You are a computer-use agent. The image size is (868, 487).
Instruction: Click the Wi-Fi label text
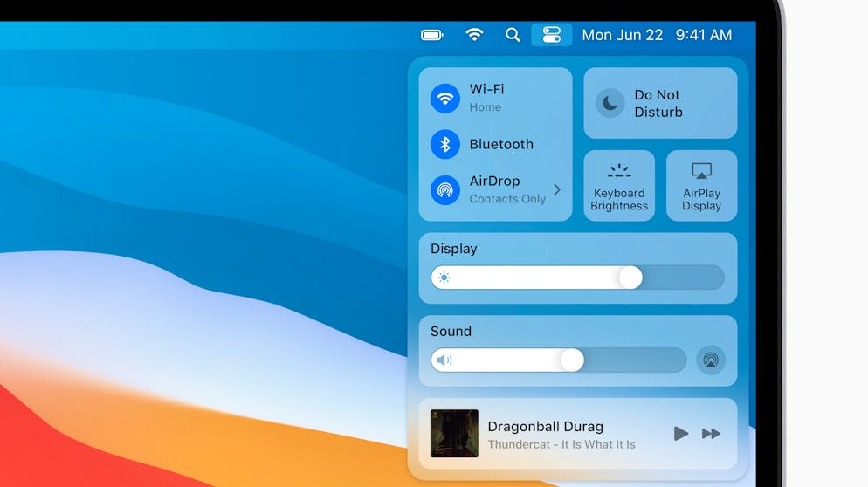coord(486,89)
